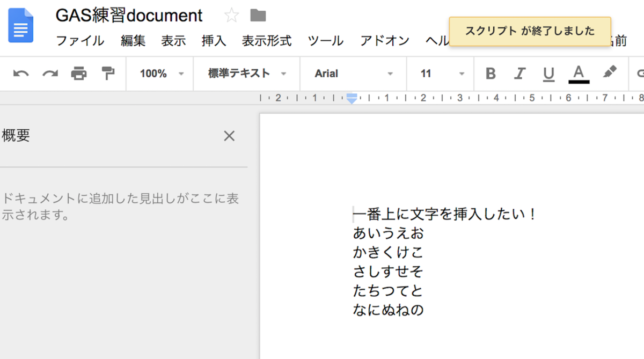Print the document
This screenshot has height=359, width=644.
coord(79,74)
